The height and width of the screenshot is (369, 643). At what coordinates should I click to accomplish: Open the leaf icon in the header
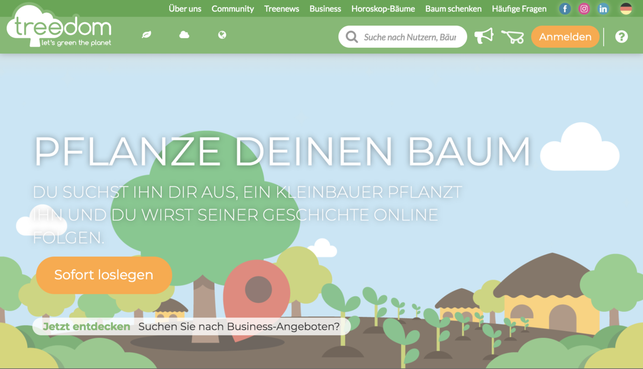click(x=146, y=35)
